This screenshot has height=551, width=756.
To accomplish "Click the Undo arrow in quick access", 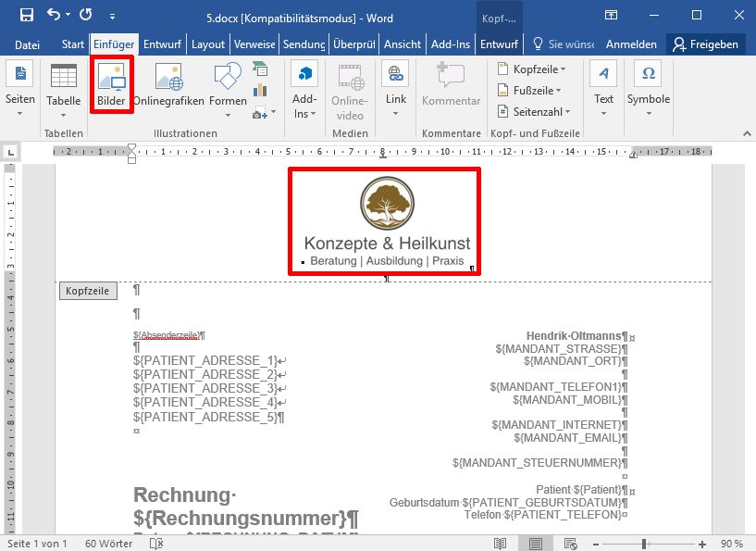I will tap(54, 16).
